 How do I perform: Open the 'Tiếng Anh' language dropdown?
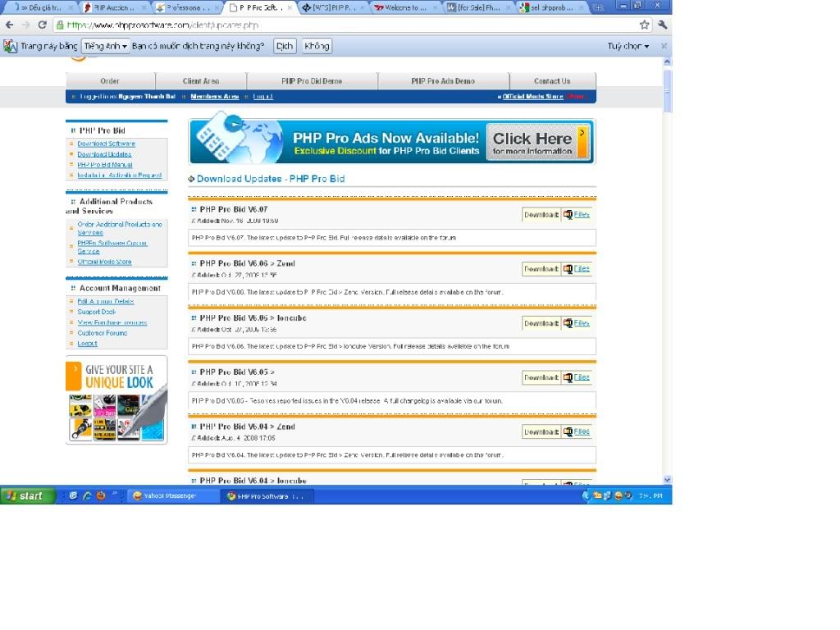[x=106, y=46]
